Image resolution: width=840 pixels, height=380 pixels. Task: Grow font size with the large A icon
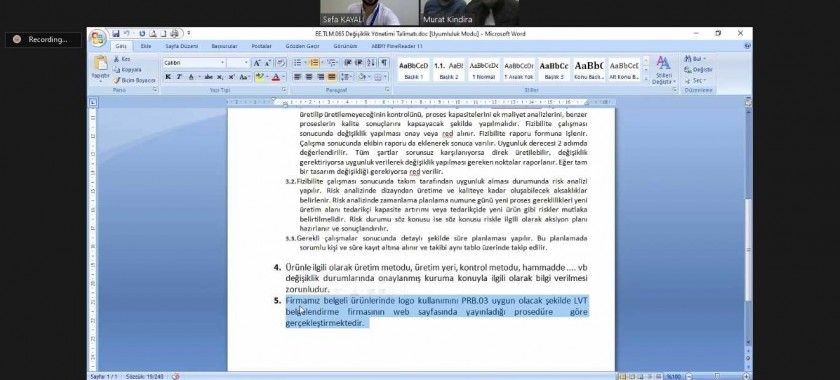pyautogui.click(x=257, y=63)
